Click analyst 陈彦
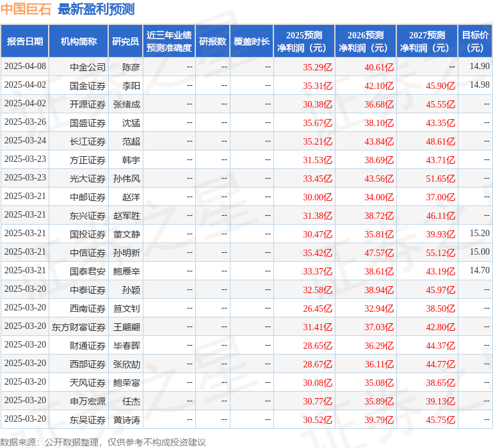This screenshot has width=493, height=448. click(x=131, y=67)
